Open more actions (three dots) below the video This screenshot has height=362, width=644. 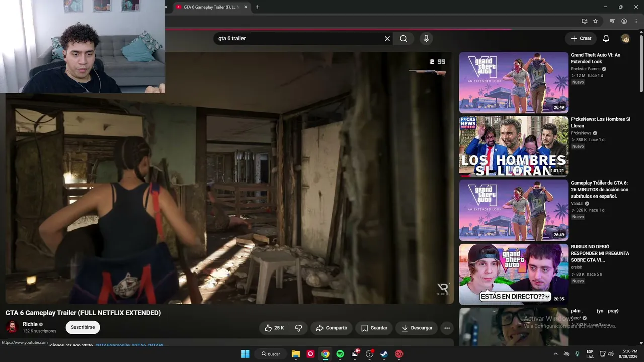point(447,328)
